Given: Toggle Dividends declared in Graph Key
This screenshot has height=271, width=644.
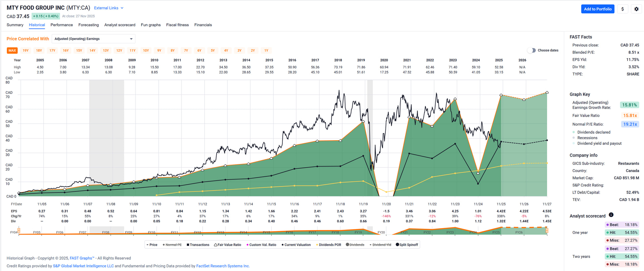Looking at the screenshot, I should pyautogui.click(x=574, y=132).
